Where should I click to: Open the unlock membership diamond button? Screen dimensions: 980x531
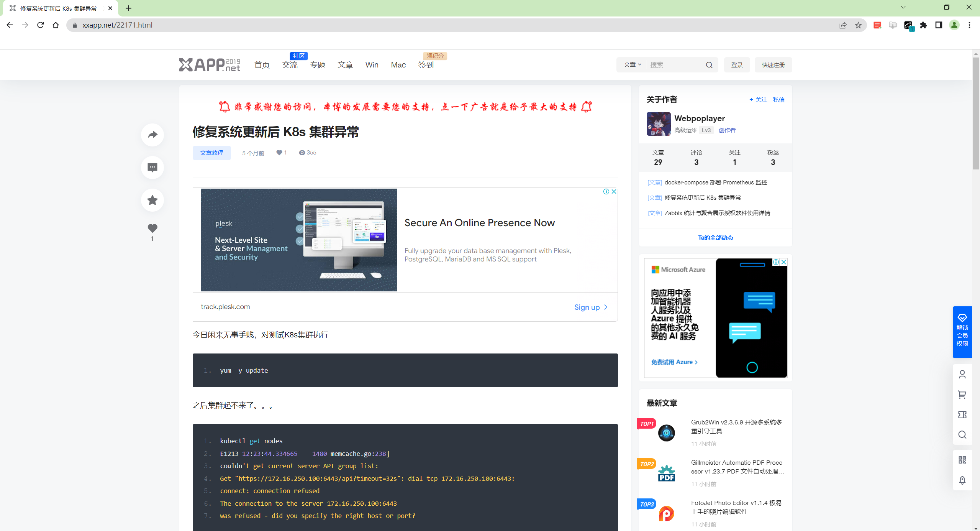(x=962, y=332)
